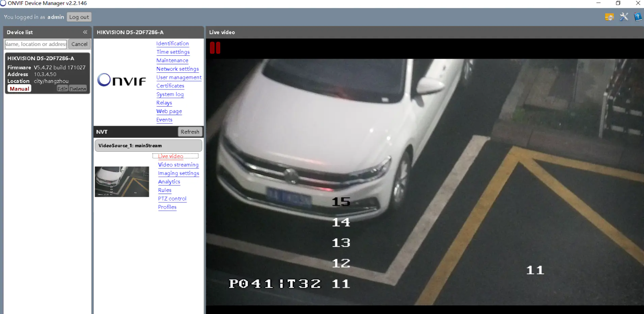Open the System log link
644x314 pixels.
(x=170, y=94)
